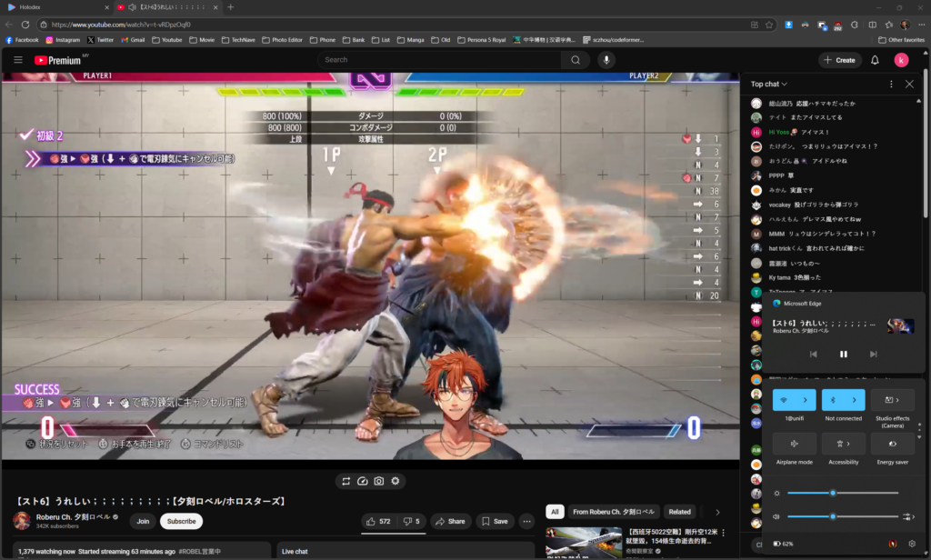Like the video with thumbs-up 572
The image size is (931, 560).
click(378, 522)
